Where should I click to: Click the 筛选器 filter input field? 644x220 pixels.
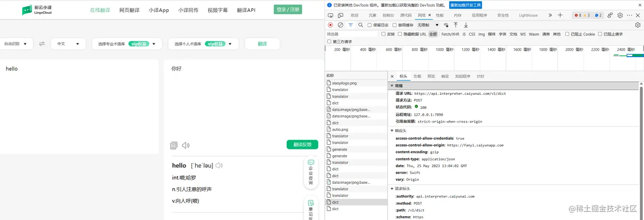[x=352, y=34]
